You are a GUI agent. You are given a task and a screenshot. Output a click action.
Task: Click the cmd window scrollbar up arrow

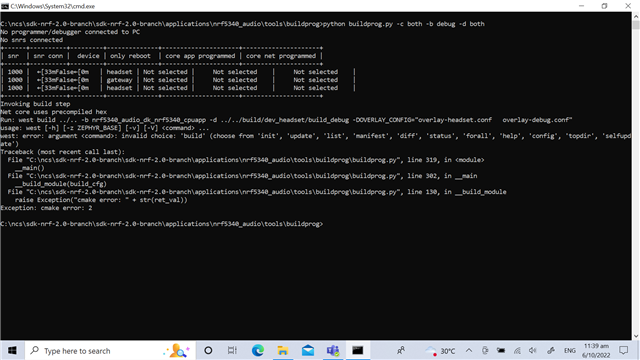click(636, 16)
